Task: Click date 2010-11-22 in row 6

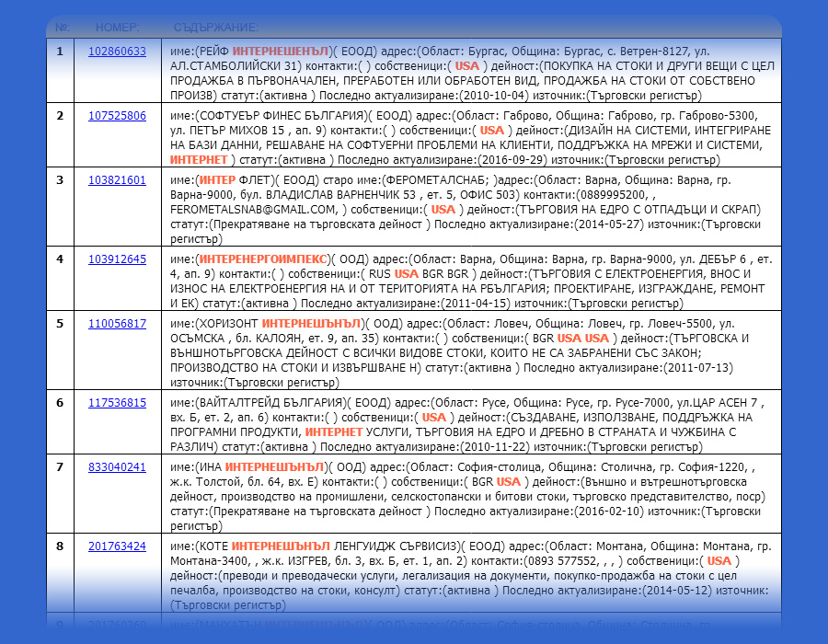Action: [495, 447]
